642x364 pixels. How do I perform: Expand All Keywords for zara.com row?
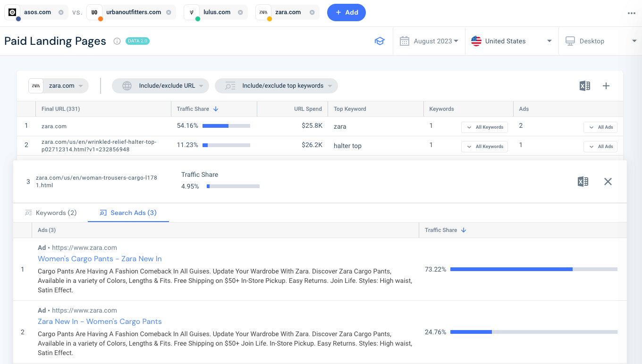click(x=484, y=127)
